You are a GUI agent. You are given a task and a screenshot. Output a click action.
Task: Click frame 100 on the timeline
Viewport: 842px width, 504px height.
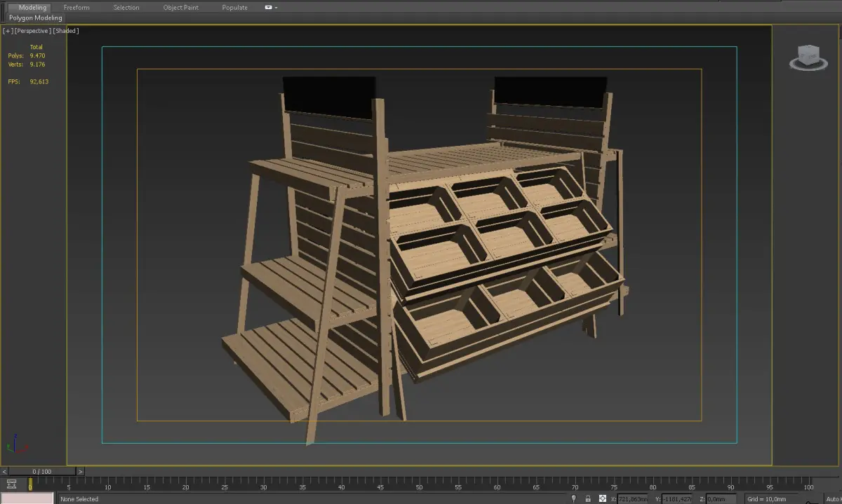(808, 485)
